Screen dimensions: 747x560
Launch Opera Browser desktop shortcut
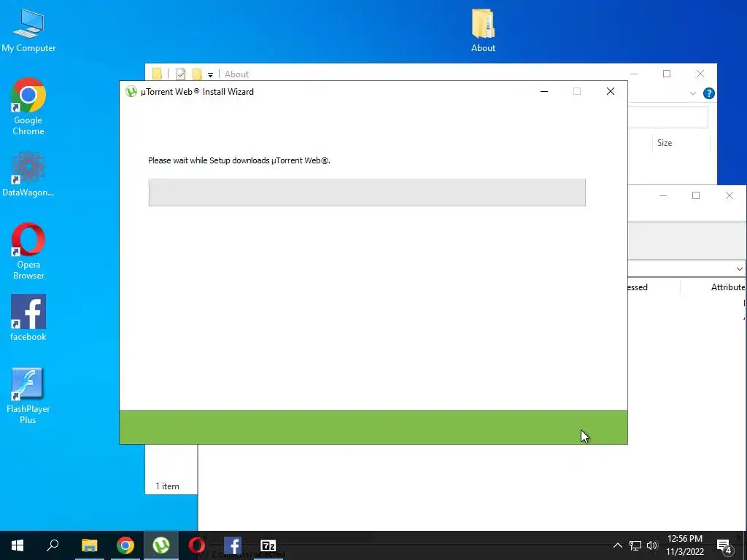point(28,251)
